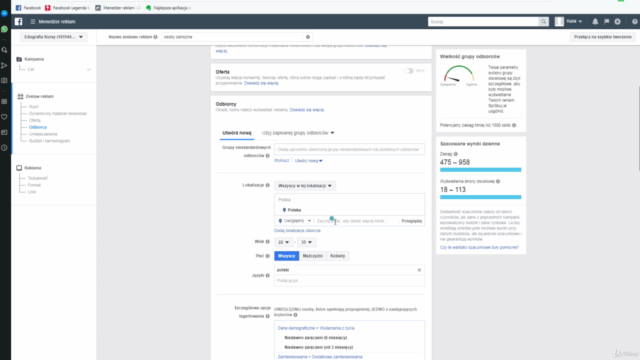Click info icon next to Płeć label
Image resolution: width=640 pixels, height=360 pixels.
pos(268,256)
